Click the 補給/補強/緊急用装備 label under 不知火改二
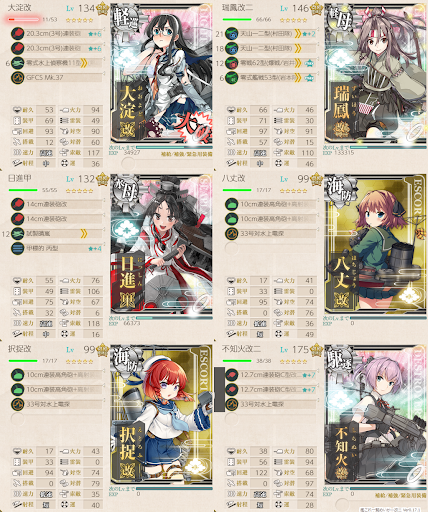428x512 pixels. (401, 496)
